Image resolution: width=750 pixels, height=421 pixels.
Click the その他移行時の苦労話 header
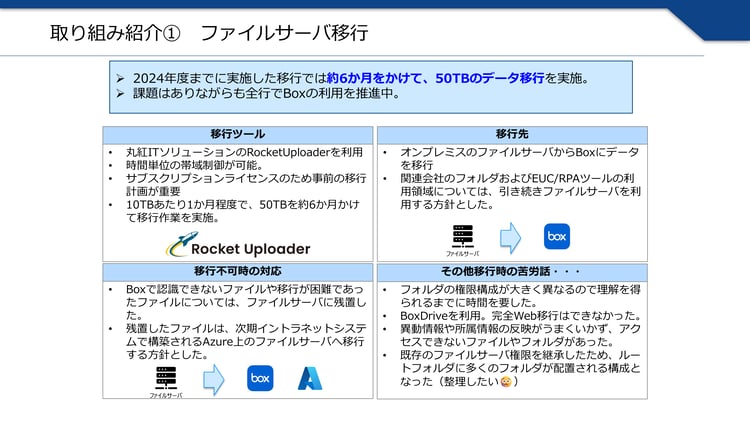[512, 271]
